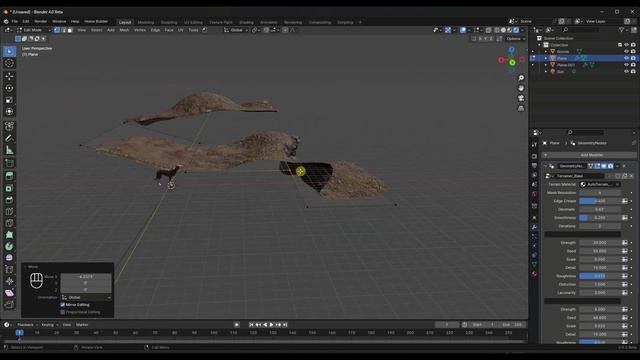Viewport: 640px width, 360px height.
Task: Open the Marker menu in timeline
Action: pos(82,325)
